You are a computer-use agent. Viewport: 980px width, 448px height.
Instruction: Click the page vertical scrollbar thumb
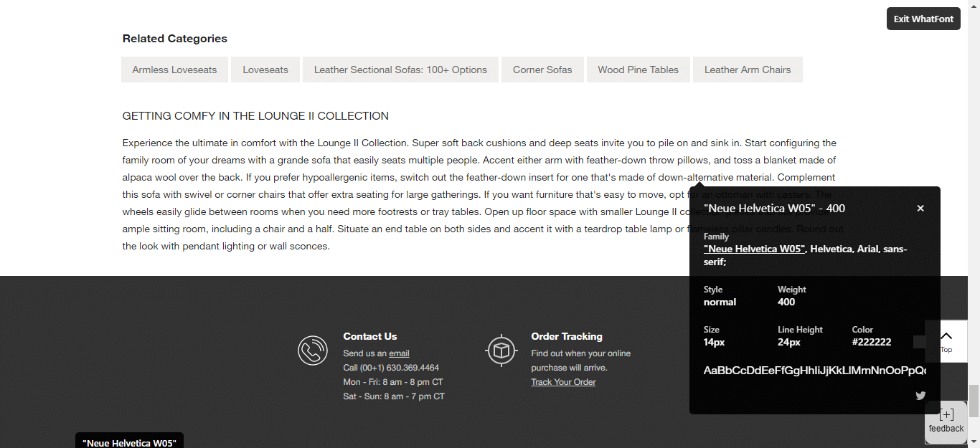coord(974,400)
